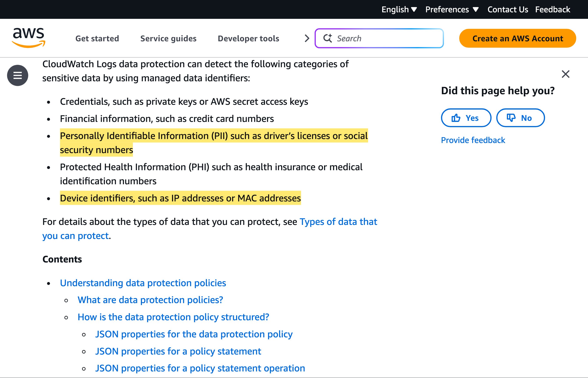Open the Developer tools menu

point(248,38)
